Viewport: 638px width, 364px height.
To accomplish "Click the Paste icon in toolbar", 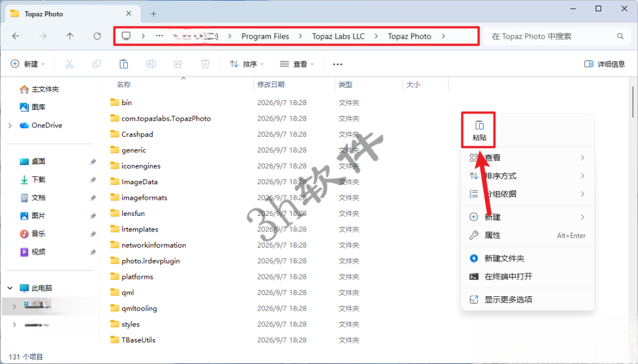I will [x=124, y=64].
